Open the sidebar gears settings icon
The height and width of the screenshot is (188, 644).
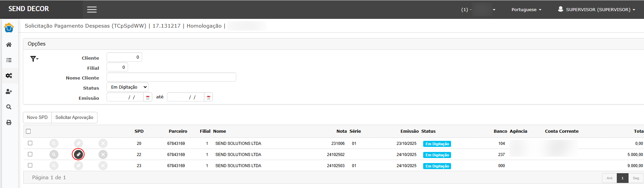[9, 76]
